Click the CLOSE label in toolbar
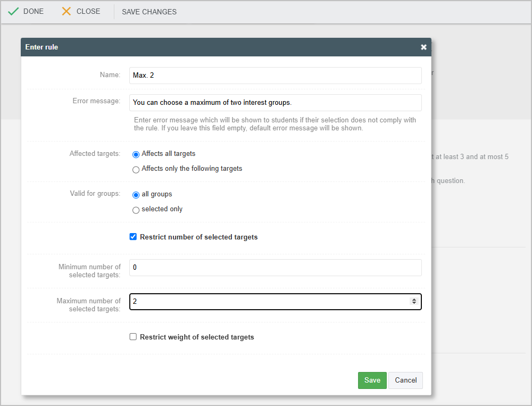 pyautogui.click(x=88, y=11)
